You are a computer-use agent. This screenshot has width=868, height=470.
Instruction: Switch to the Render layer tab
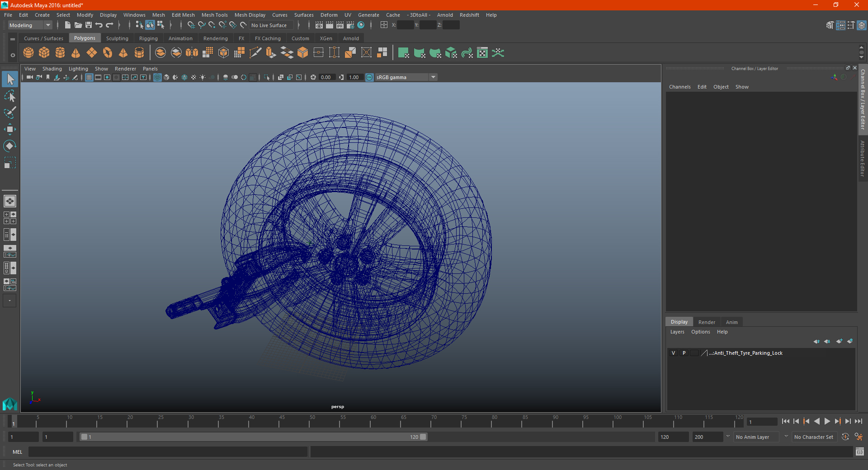(707, 322)
